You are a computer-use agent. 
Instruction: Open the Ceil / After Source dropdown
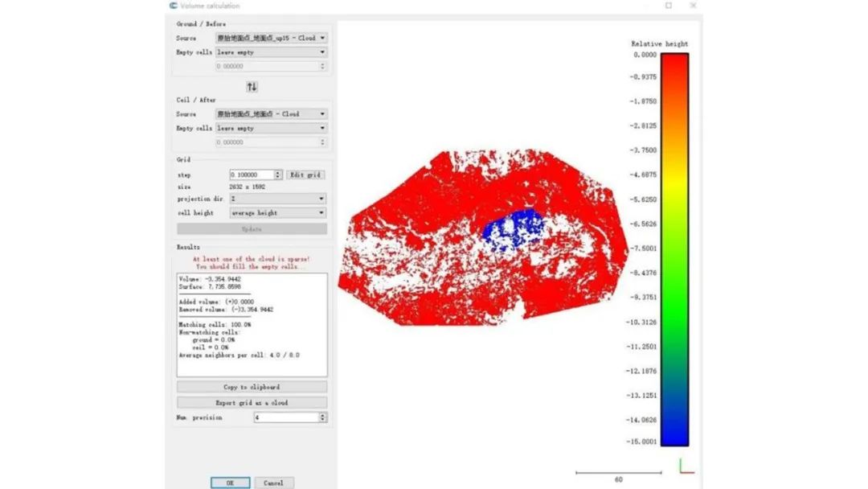pos(271,114)
